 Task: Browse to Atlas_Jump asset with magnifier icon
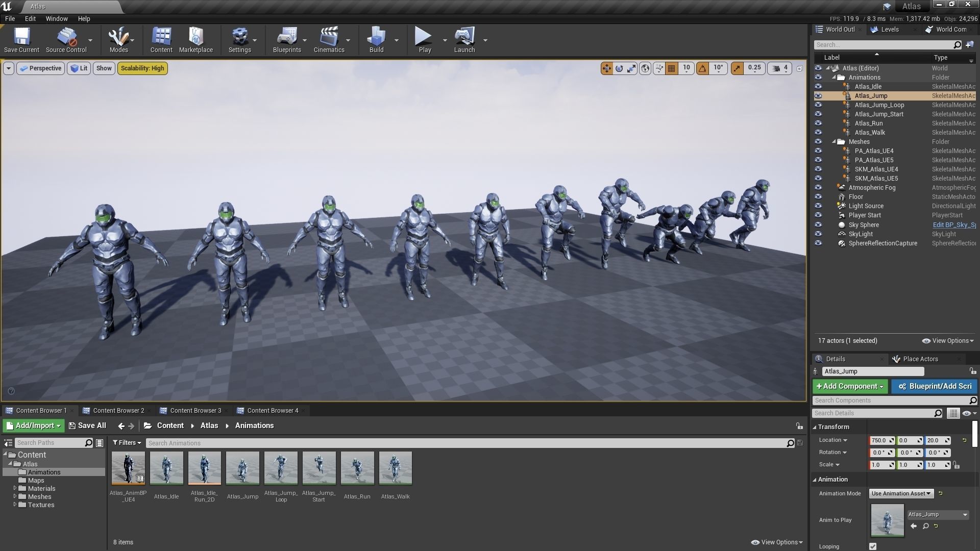[x=925, y=526]
